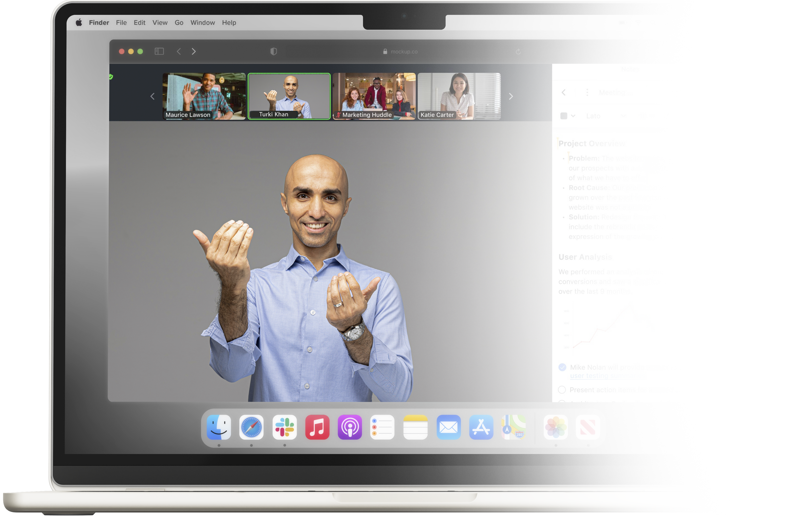The image size is (812, 521).
Task: Toggle the browser sidebar icon
Action: tap(159, 51)
